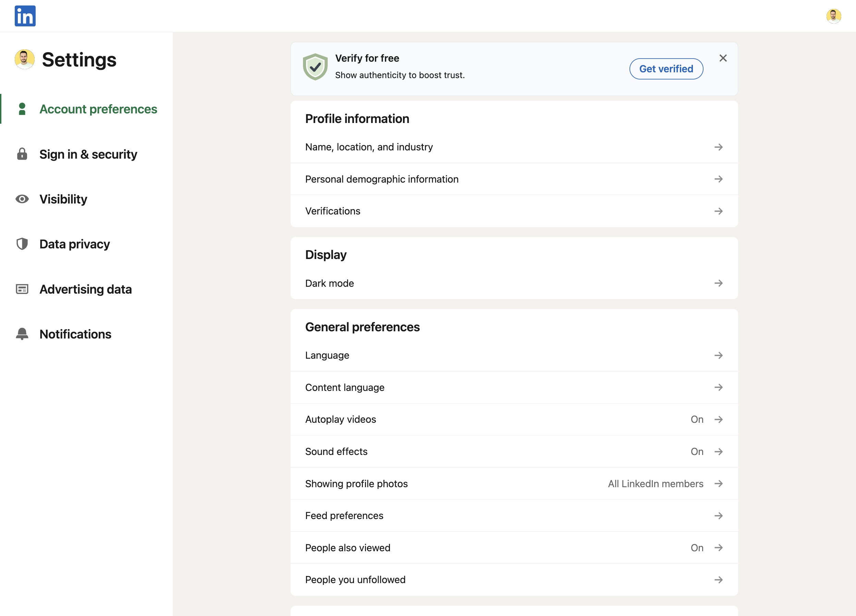
Task: Click the Autoplay videos arrow
Action: (718, 419)
